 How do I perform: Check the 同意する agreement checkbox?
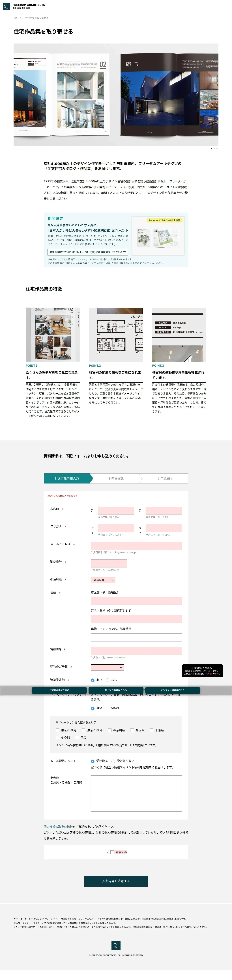[112, 853]
